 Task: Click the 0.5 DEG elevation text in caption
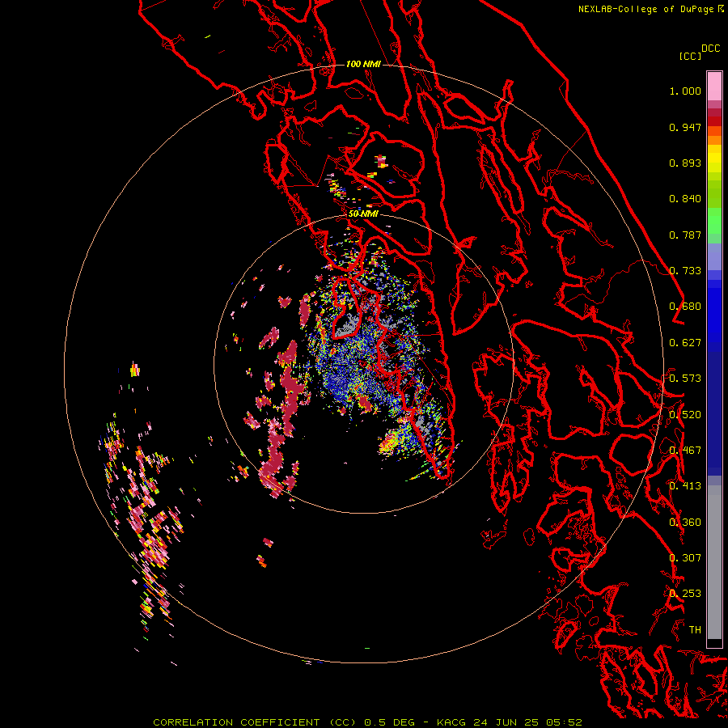(x=390, y=722)
